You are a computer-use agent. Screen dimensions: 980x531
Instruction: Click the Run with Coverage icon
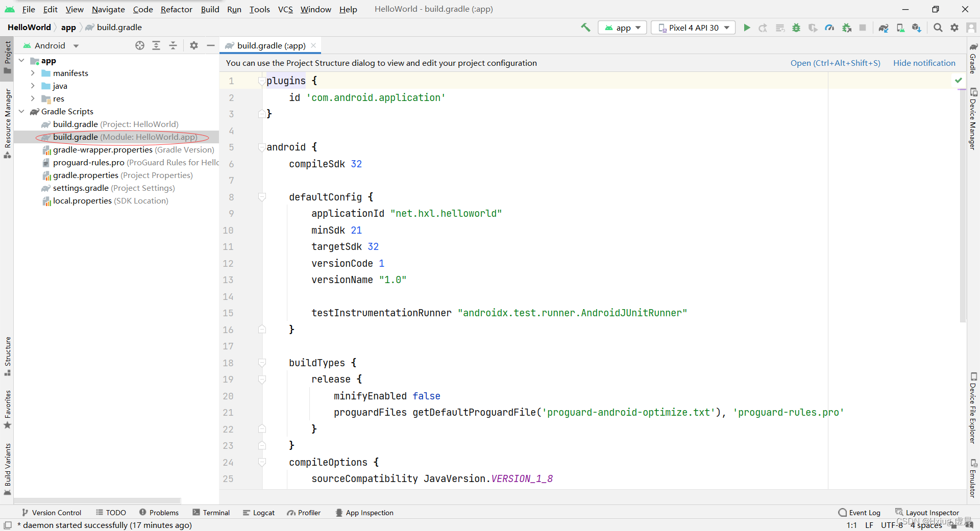tap(813, 28)
